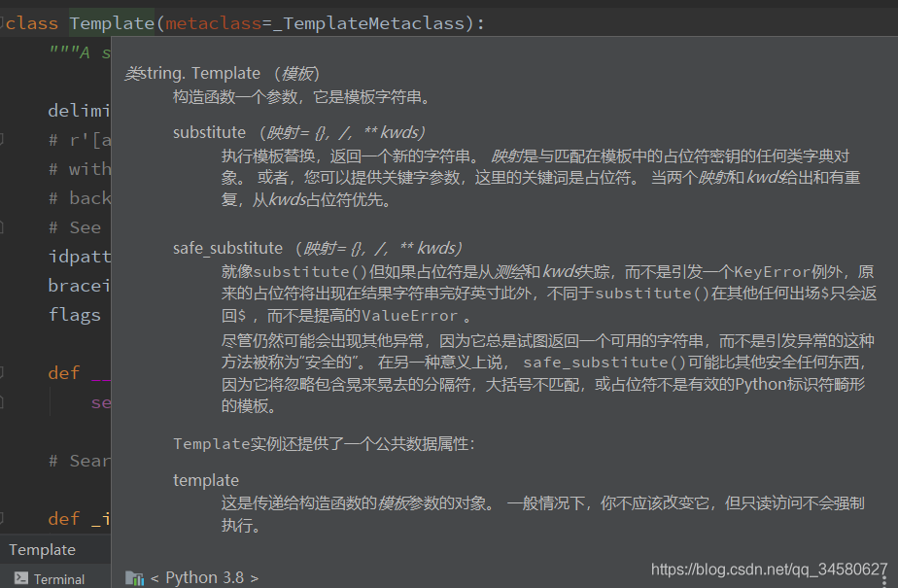Image resolution: width=898 pixels, height=588 pixels.
Task: Click the class keyword in the editor
Action: (34, 22)
